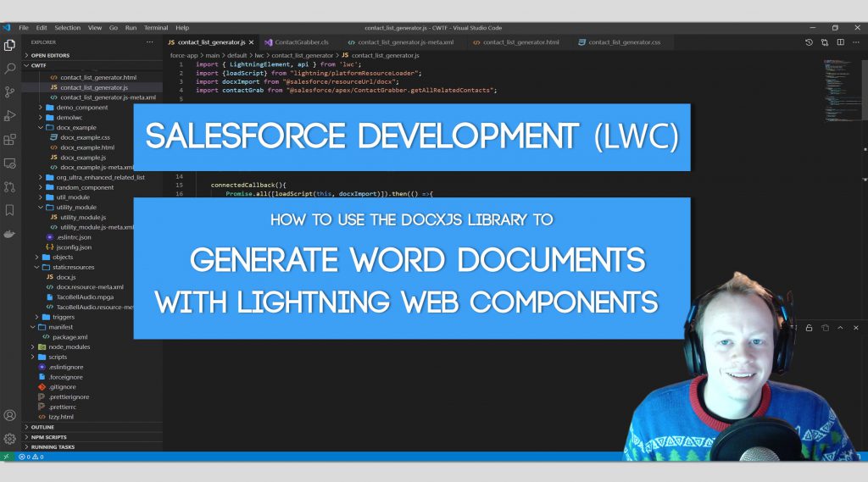Open the File menu
Screen dimensions: 868x482
click(x=24, y=28)
